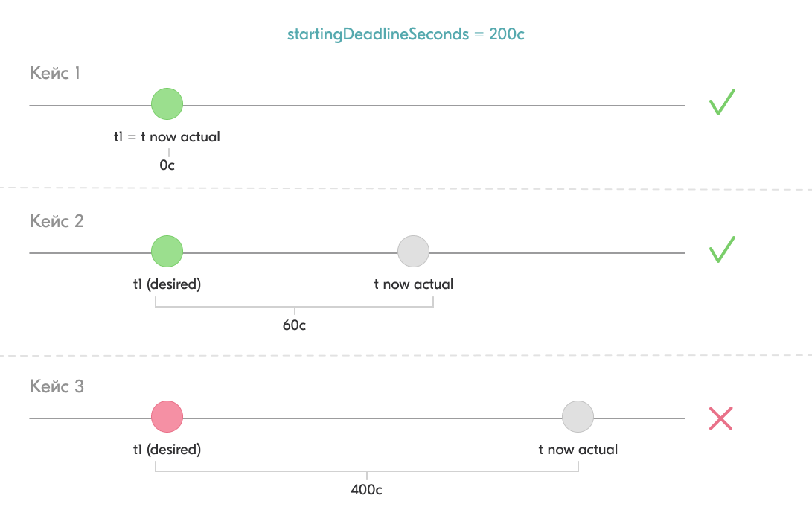Click the 400c interval label

[x=366, y=490]
